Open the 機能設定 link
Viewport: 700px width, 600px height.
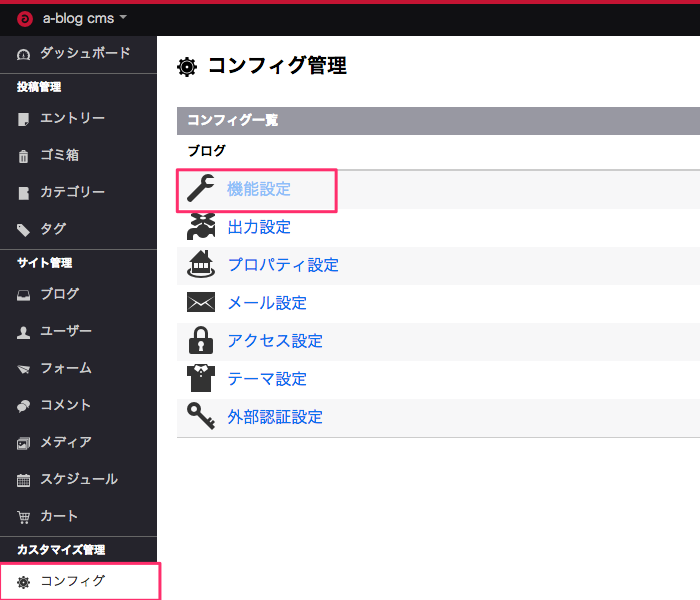[258, 189]
